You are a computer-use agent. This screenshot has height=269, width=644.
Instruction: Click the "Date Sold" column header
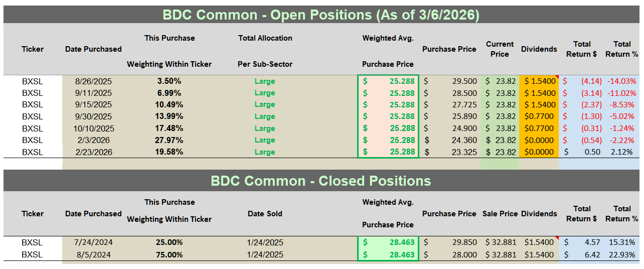tap(265, 214)
